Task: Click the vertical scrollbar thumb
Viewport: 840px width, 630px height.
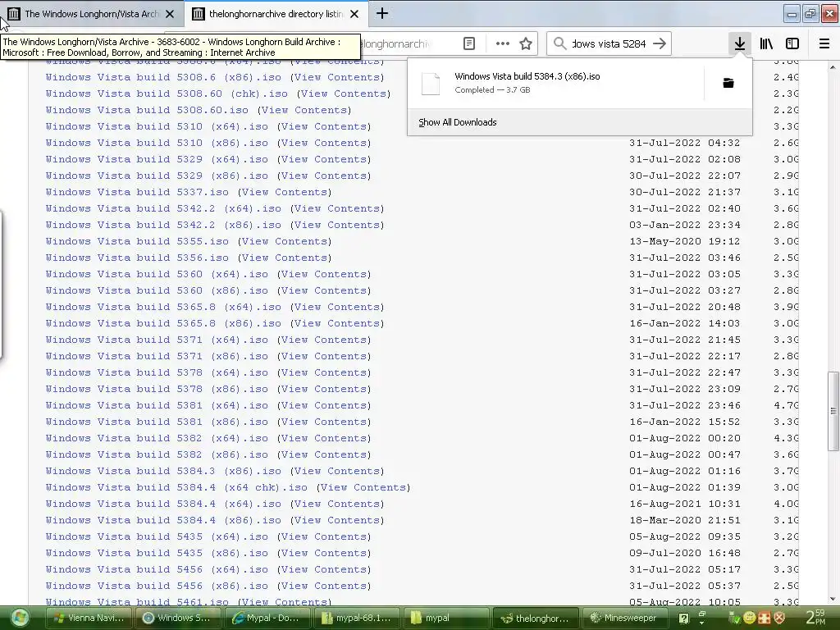Action: [833, 411]
